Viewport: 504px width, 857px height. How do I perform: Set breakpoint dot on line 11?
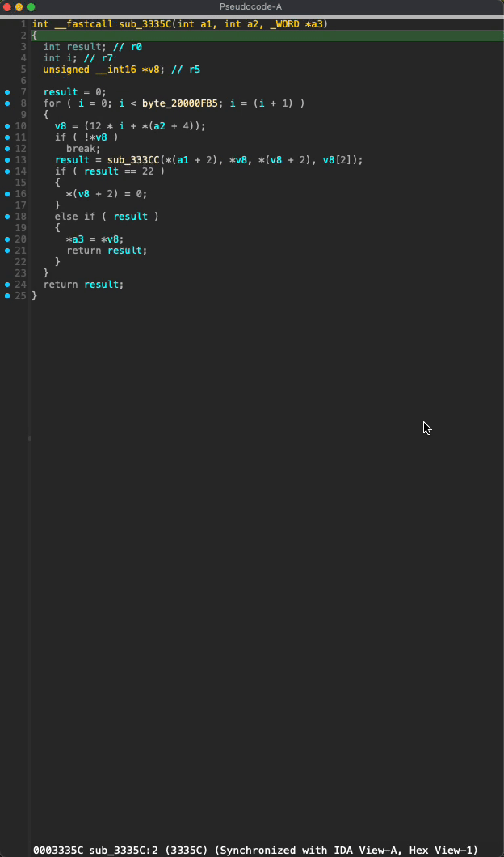(x=7, y=137)
